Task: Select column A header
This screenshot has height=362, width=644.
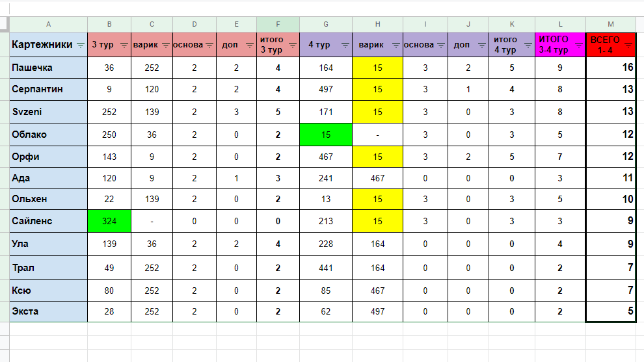Action: (x=49, y=24)
